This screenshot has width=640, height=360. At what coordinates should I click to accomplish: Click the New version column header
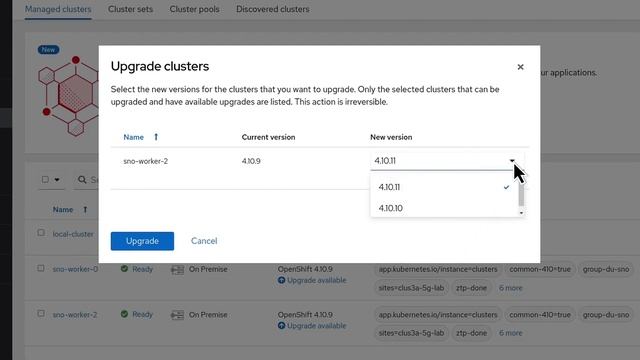[x=391, y=137]
